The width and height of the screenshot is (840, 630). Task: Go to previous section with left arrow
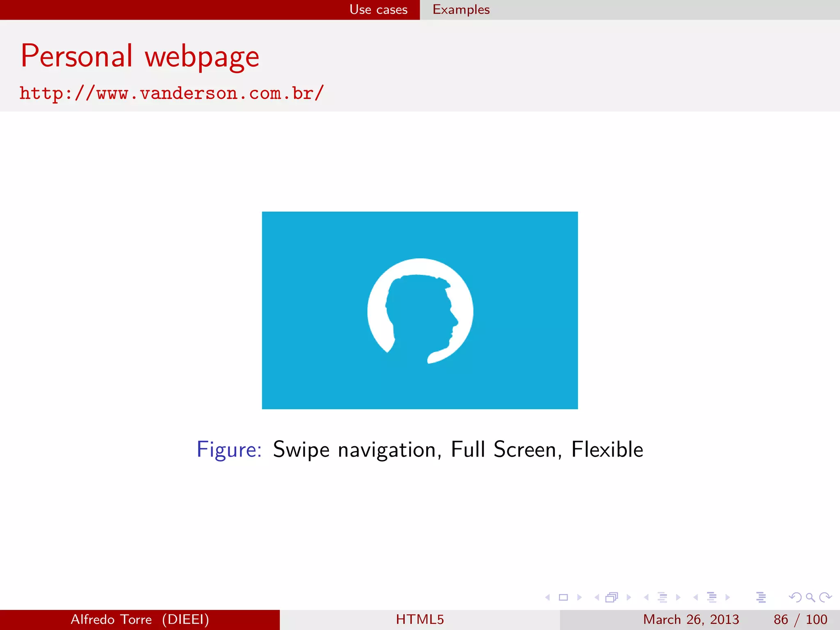696,597
